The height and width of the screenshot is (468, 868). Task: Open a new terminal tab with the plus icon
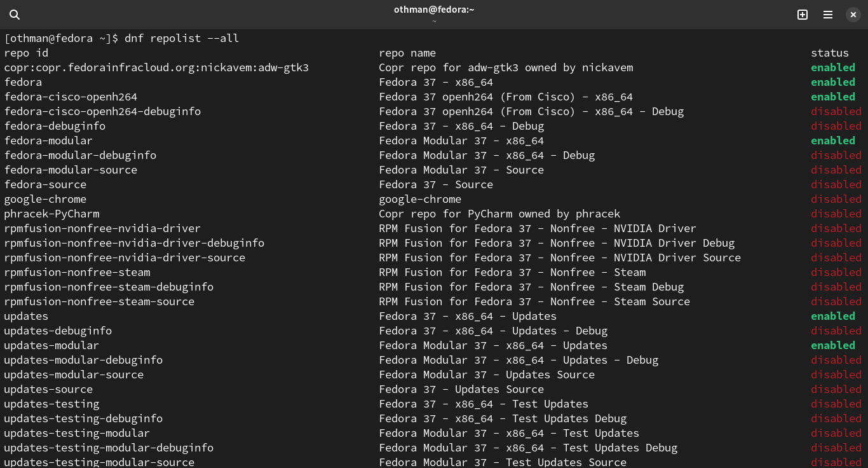tap(803, 15)
